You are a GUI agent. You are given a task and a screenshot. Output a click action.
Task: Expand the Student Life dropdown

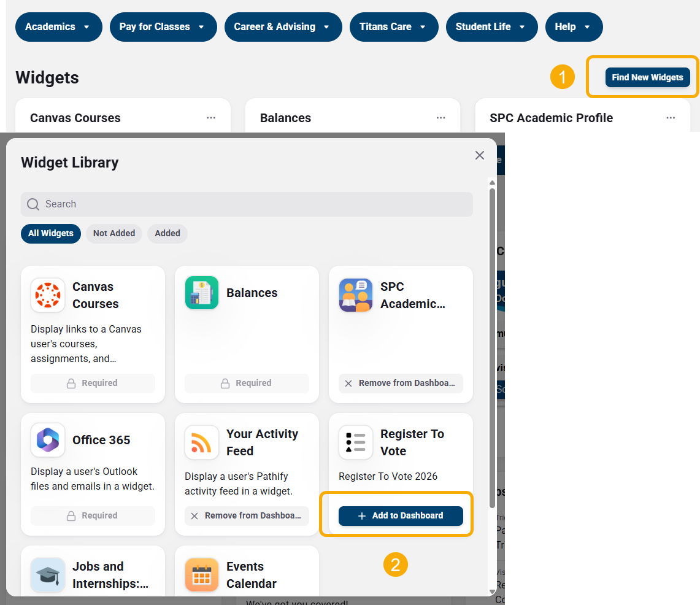point(492,27)
